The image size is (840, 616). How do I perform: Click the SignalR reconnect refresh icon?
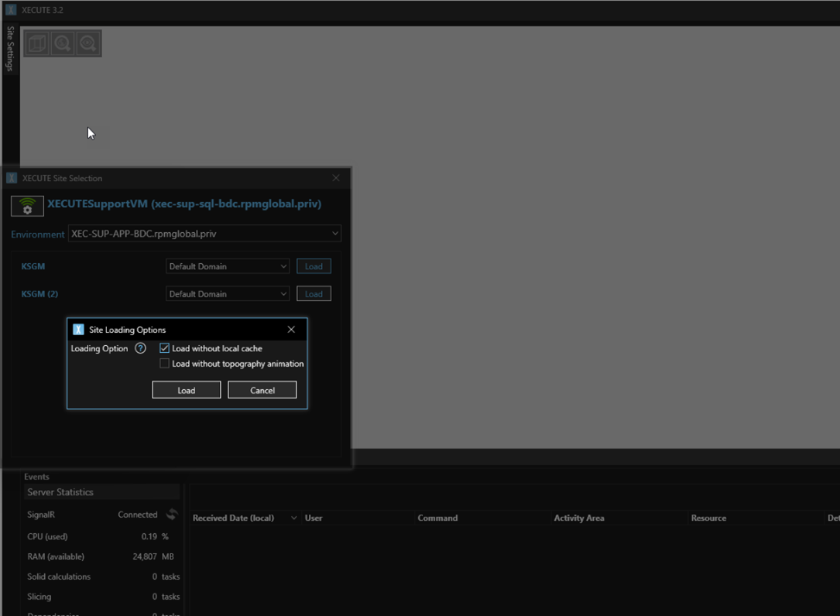171,514
